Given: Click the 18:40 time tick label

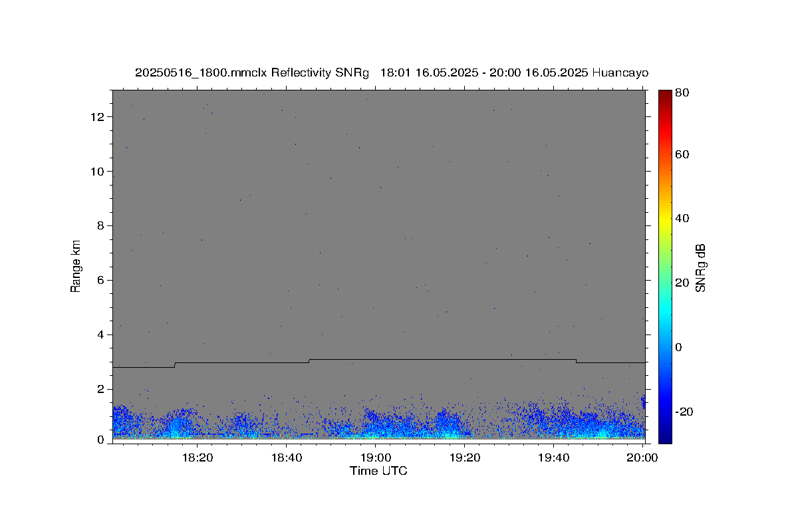Looking at the screenshot, I should (287, 457).
